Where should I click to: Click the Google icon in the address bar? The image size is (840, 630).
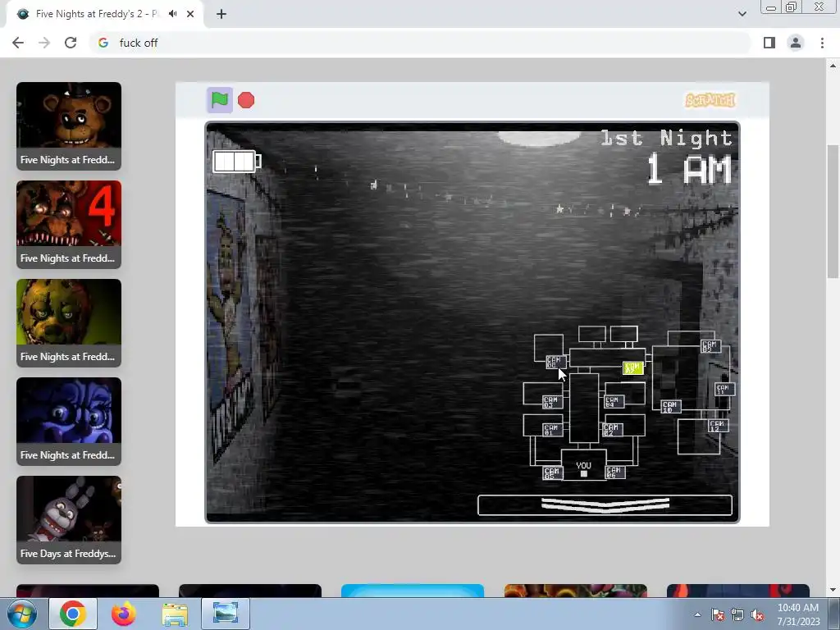[103, 43]
